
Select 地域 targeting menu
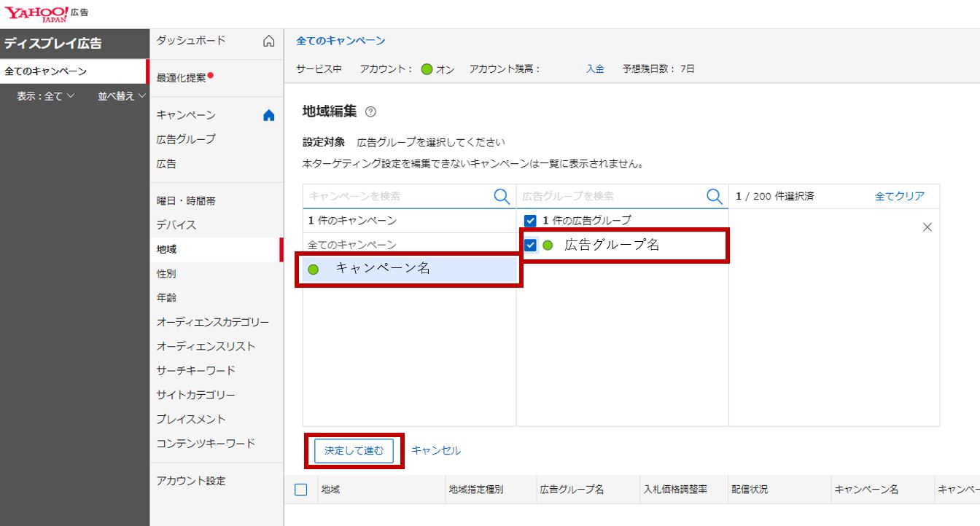(166, 249)
